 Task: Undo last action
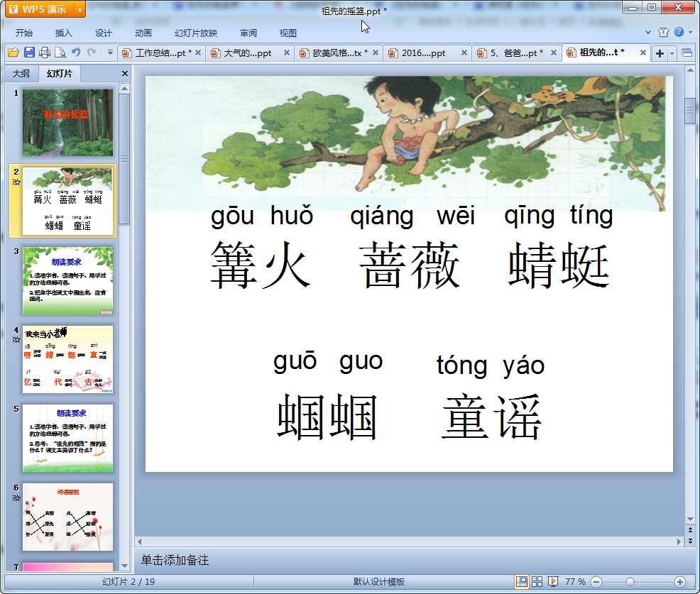[76, 53]
